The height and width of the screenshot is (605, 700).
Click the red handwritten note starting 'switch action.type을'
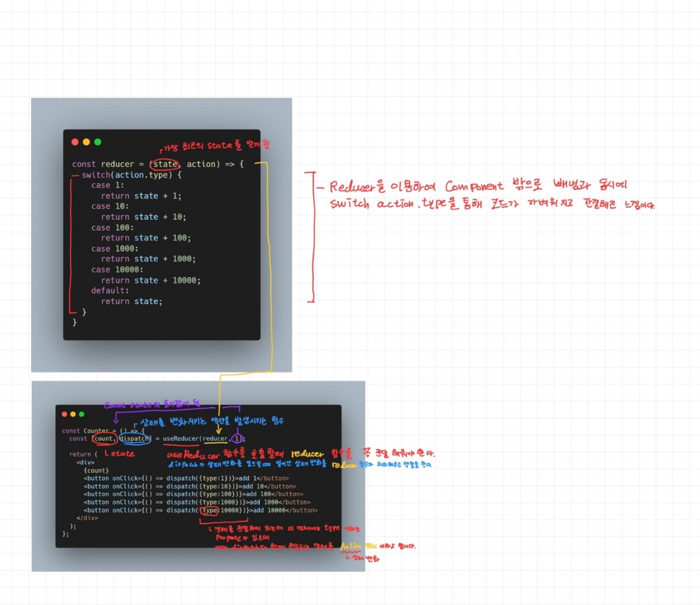[492, 204]
